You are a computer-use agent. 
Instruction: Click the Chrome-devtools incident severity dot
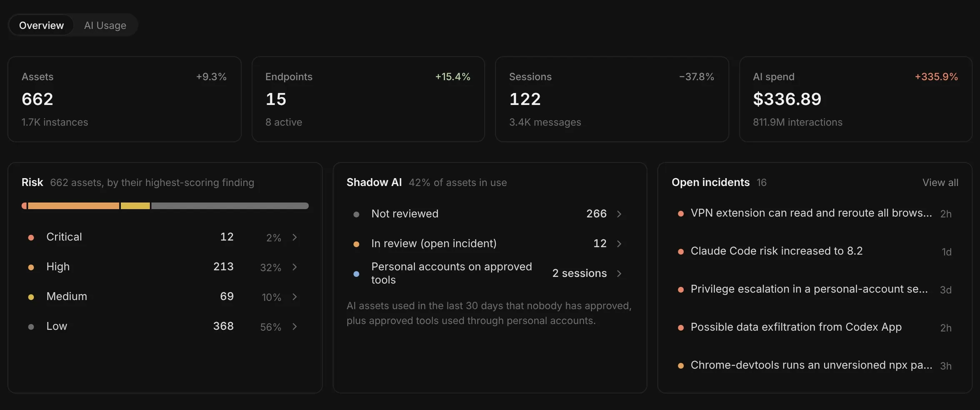coord(681,365)
